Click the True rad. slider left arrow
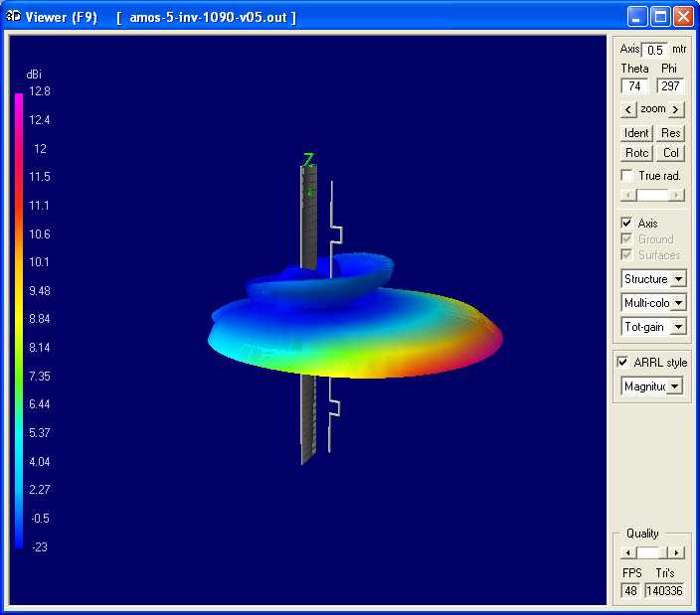 (625, 196)
